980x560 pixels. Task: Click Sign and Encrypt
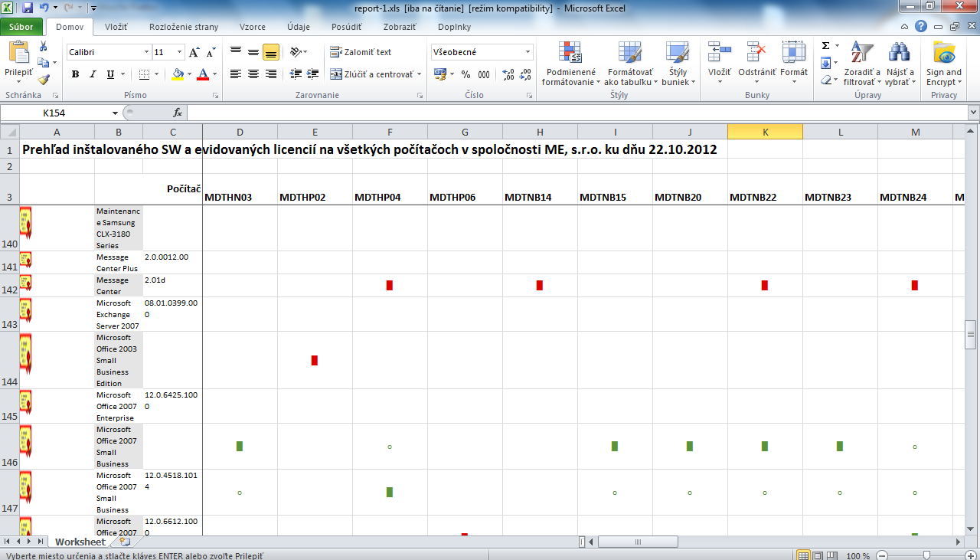coord(944,64)
